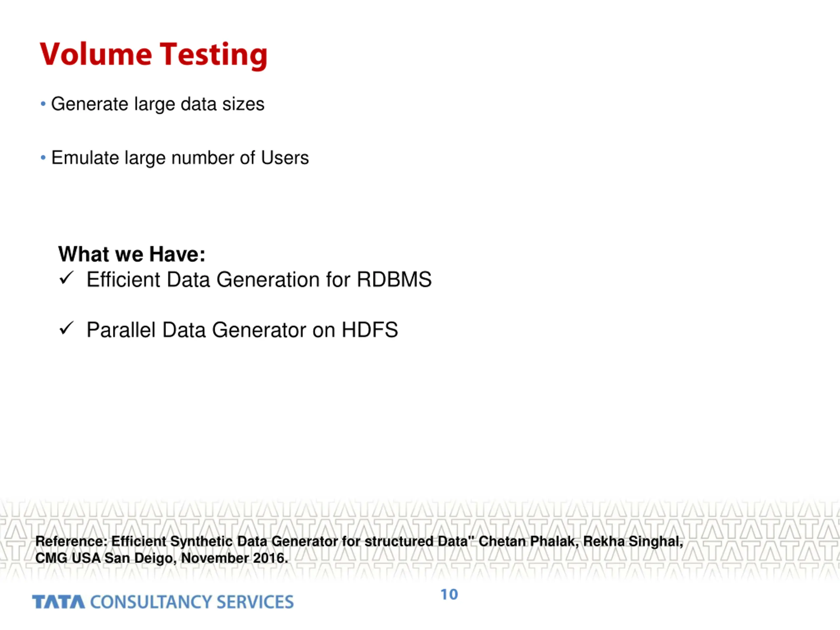Click the Volume Testing slide title
This screenshot has height=630, width=840.
[x=154, y=55]
